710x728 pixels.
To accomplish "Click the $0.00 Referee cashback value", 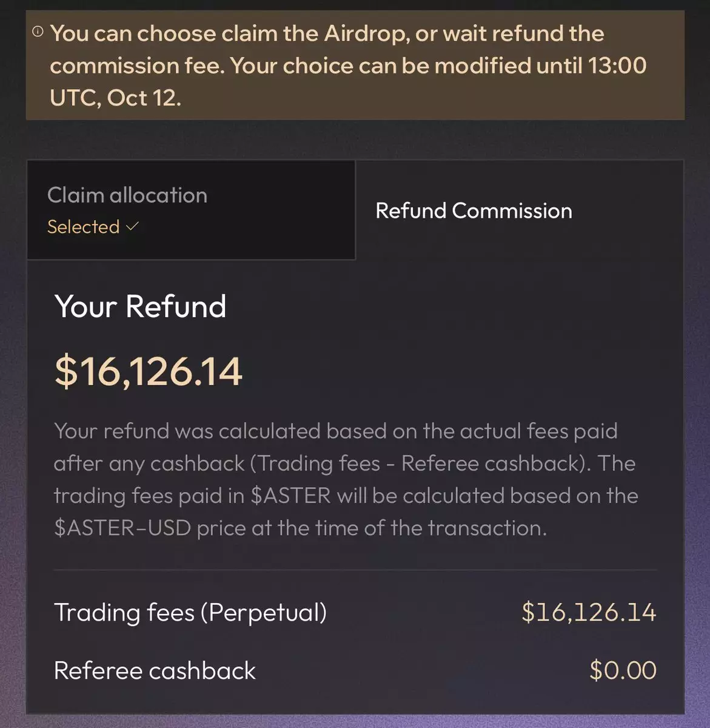I will [x=623, y=671].
